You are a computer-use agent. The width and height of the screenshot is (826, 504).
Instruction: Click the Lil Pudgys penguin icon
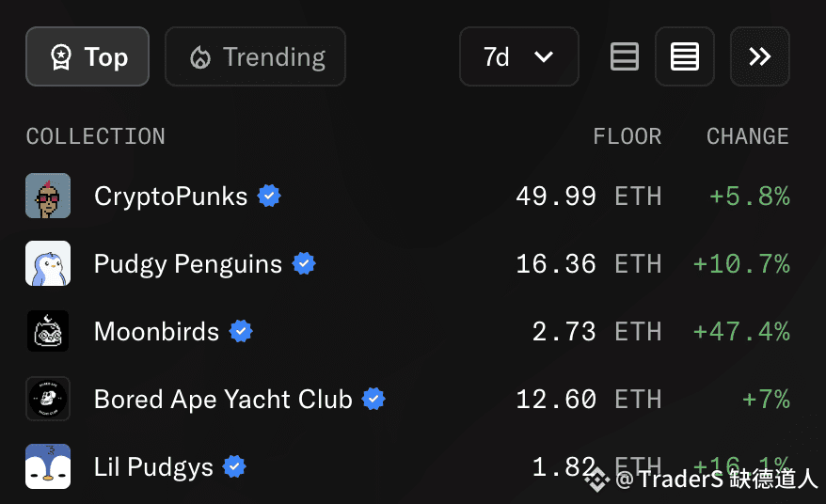(x=48, y=466)
